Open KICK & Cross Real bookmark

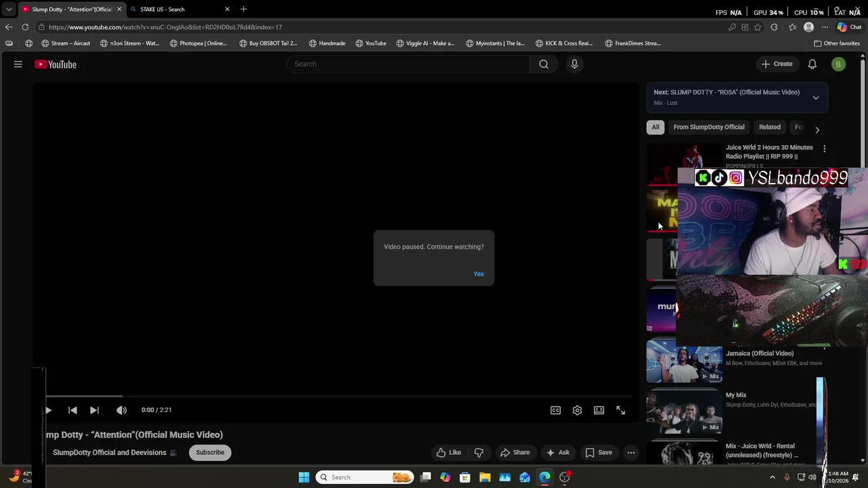coord(564,43)
